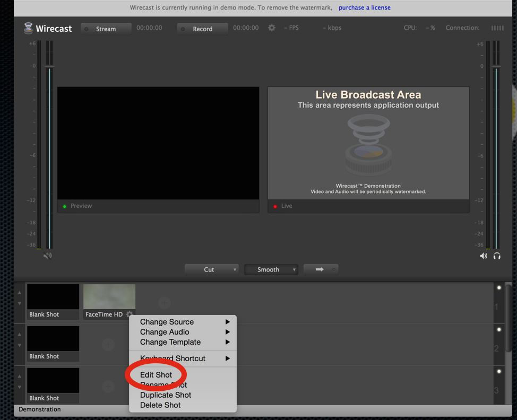Move layer 3 down arrow

point(20,387)
